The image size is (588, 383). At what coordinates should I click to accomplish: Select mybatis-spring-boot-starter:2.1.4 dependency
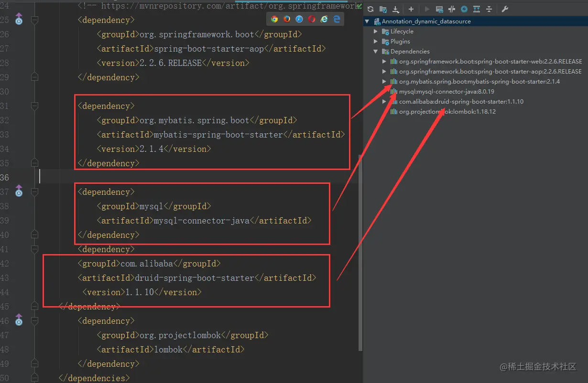479,82
